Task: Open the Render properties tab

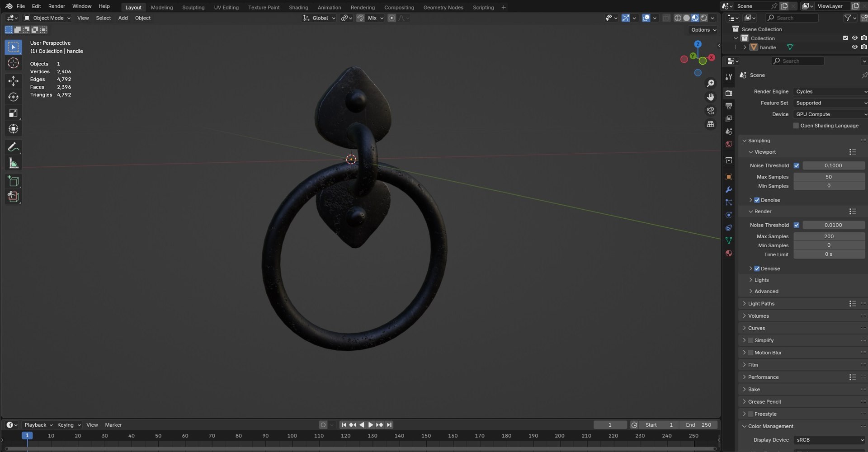Action: 729,93
